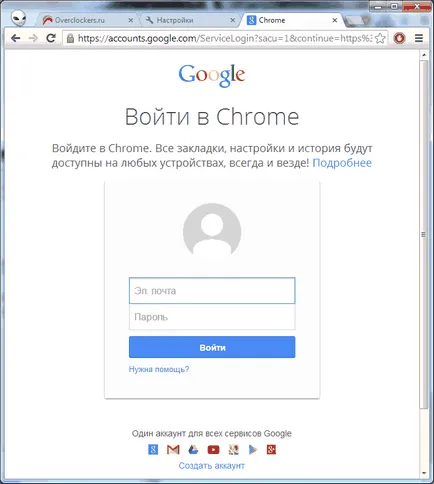Screen dimensions: 434x484
Task: Click the browser back arrow
Action: tap(15, 38)
